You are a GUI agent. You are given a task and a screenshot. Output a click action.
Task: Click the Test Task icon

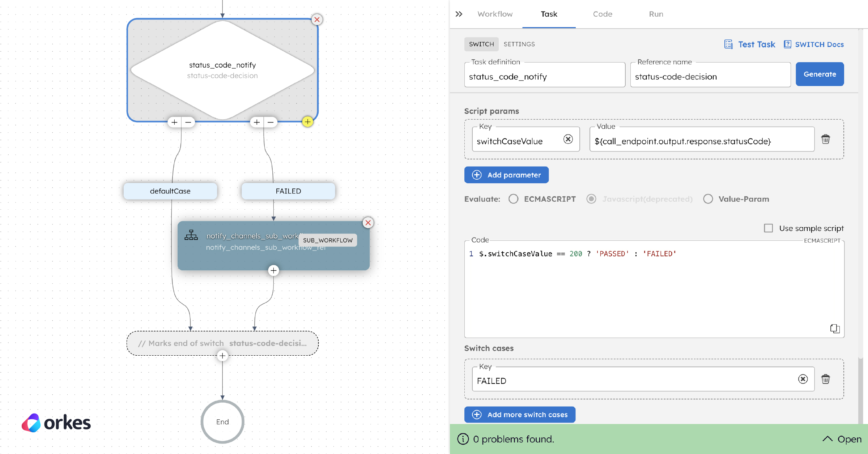coord(728,44)
